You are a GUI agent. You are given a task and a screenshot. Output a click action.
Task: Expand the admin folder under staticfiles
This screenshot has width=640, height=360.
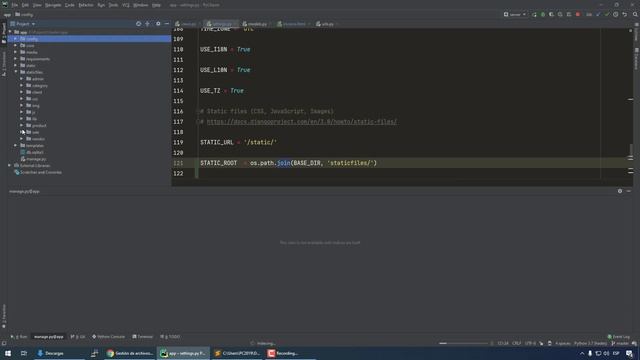(x=22, y=79)
